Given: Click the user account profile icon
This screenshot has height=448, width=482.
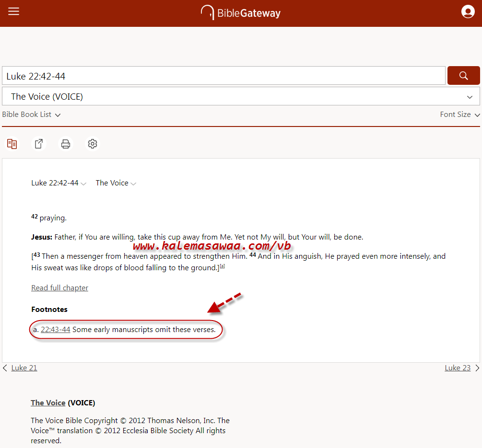Looking at the screenshot, I should tap(468, 12).
